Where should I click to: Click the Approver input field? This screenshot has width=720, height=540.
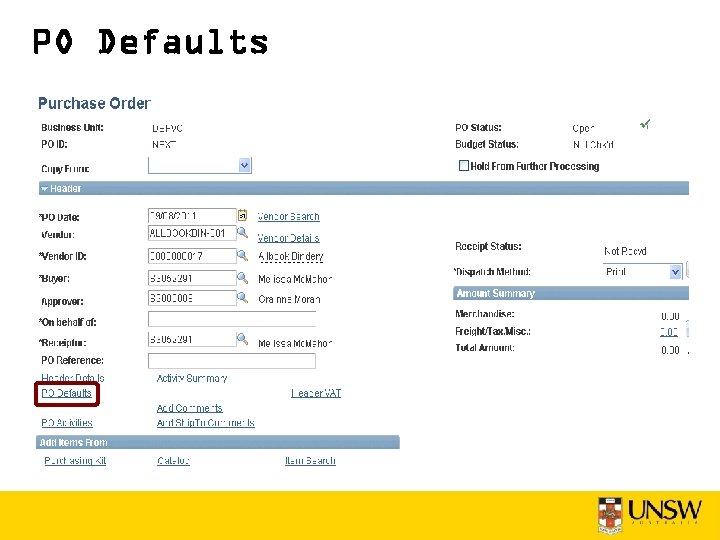pyautogui.click(x=192, y=298)
